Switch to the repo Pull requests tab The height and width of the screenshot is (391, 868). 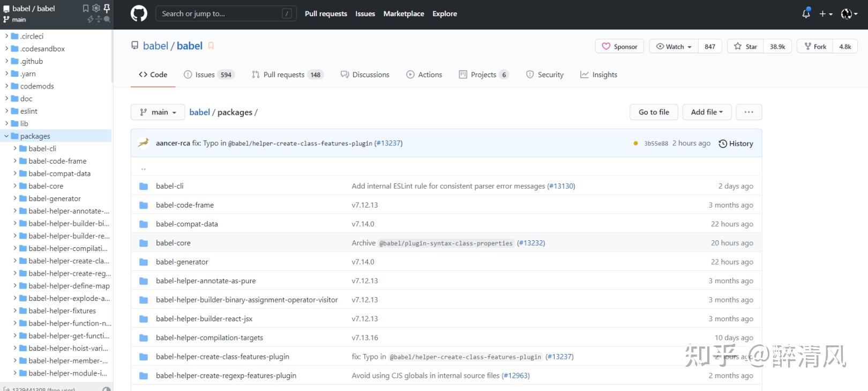pyautogui.click(x=287, y=75)
